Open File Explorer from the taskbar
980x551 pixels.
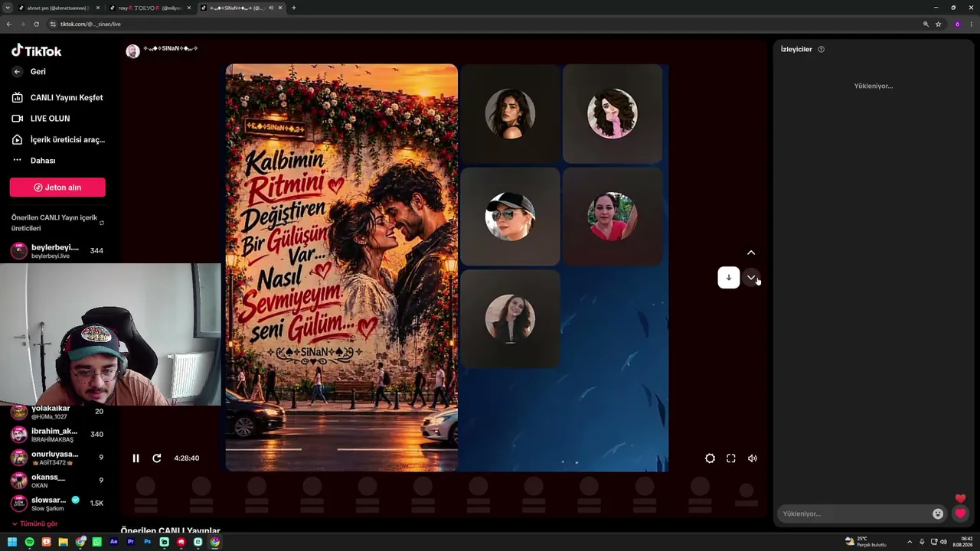pos(63,542)
